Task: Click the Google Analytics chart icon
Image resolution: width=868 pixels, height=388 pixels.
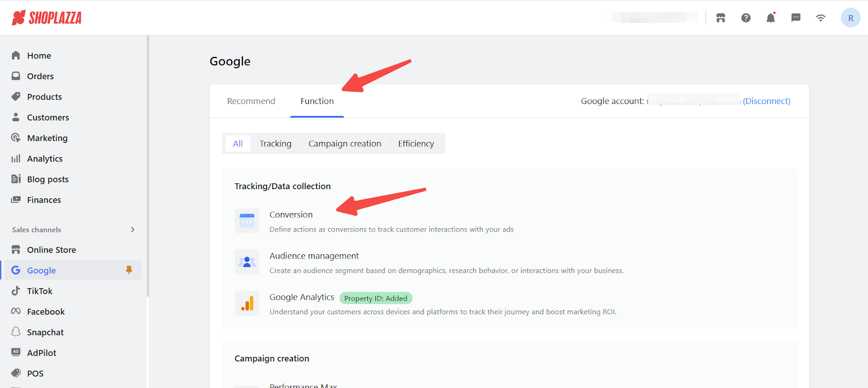Action: [x=247, y=303]
